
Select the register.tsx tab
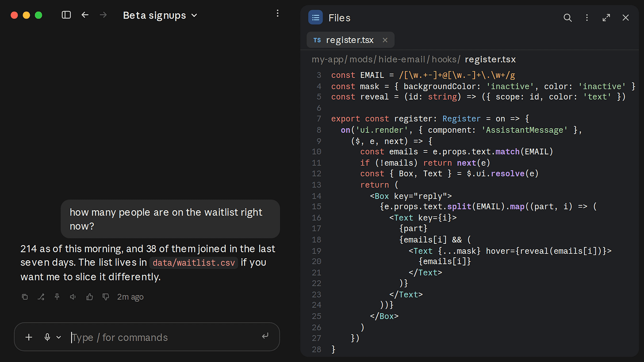point(350,40)
